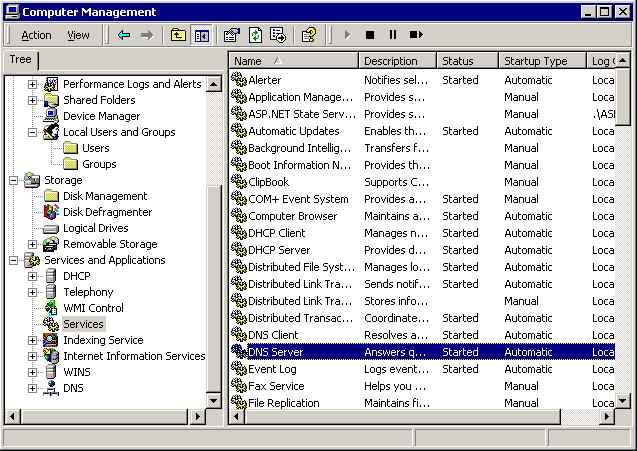This screenshot has width=637, height=451.
Task: Sort by the Startup Type column header
Action: coord(543,61)
